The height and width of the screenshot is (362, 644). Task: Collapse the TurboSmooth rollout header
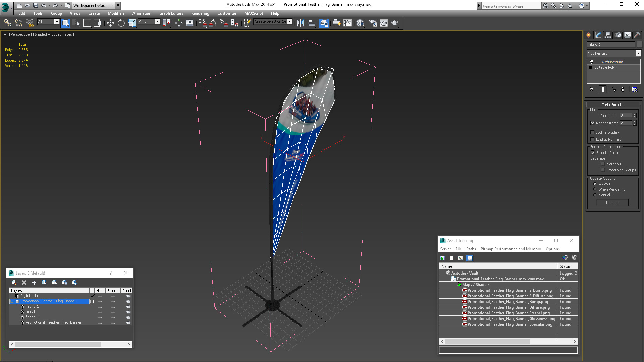click(x=612, y=105)
